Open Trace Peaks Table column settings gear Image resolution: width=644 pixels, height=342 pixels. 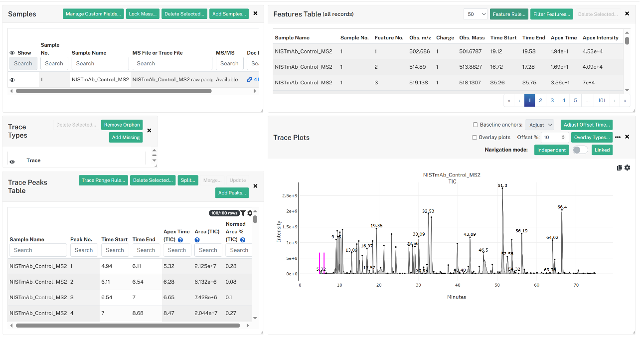click(250, 213)
